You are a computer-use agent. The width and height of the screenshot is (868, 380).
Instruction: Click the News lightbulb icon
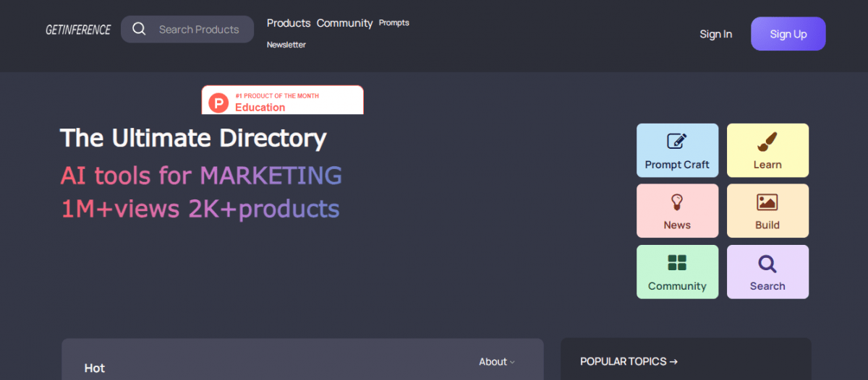pos(677,202)
